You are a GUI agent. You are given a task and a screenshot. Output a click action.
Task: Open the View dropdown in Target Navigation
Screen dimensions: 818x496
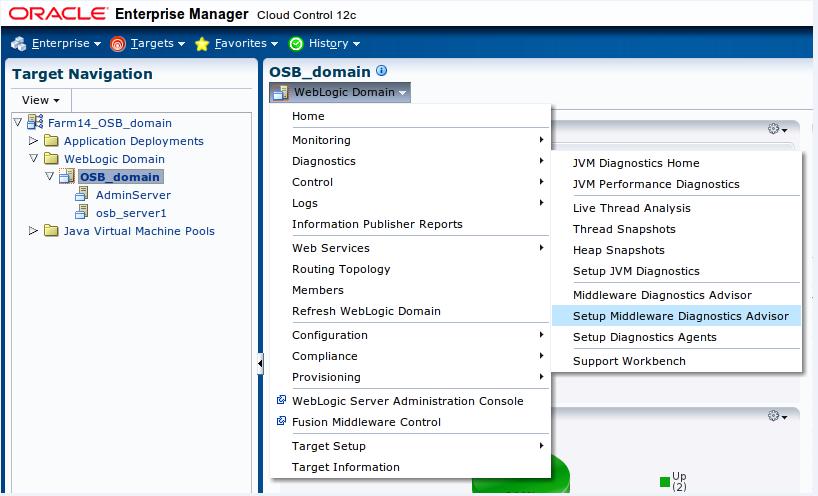pyautogui.click(x=41, y=100)
